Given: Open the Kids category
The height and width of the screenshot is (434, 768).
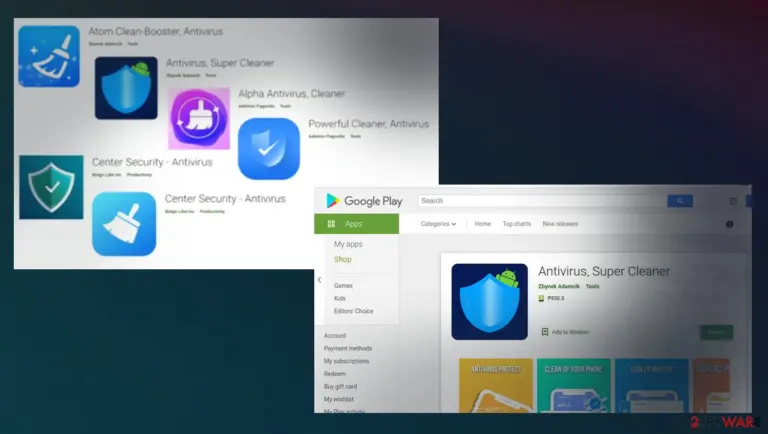Looking at the screenshot, I should [340, 298].
